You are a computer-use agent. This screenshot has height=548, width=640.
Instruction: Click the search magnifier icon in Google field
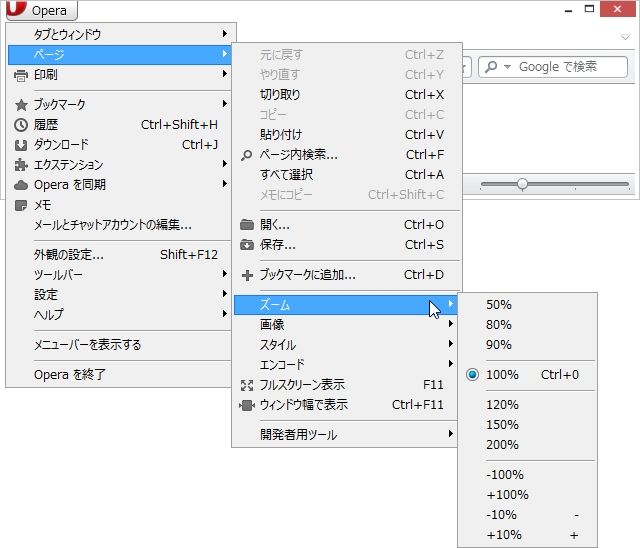click(x=491, y=67)
